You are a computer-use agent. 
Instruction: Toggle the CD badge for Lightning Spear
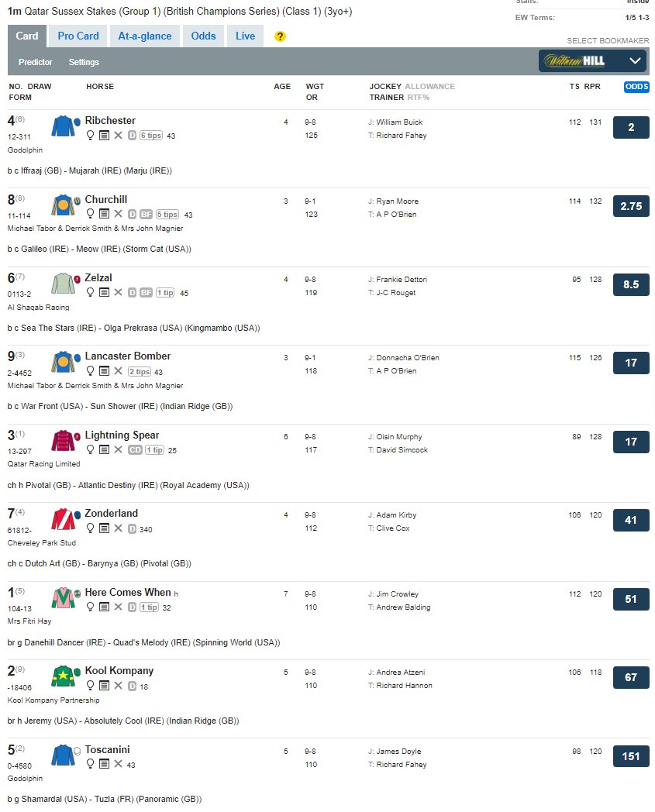point(134,450)
